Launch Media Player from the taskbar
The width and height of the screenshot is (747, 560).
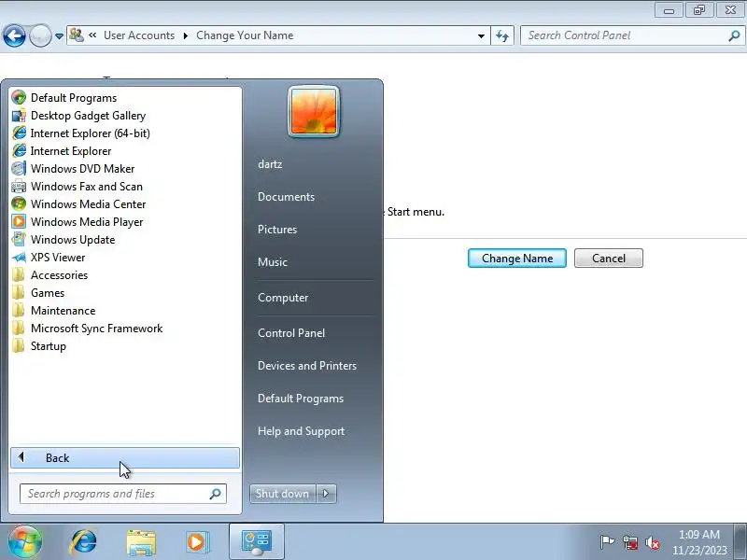click(197, 542)
